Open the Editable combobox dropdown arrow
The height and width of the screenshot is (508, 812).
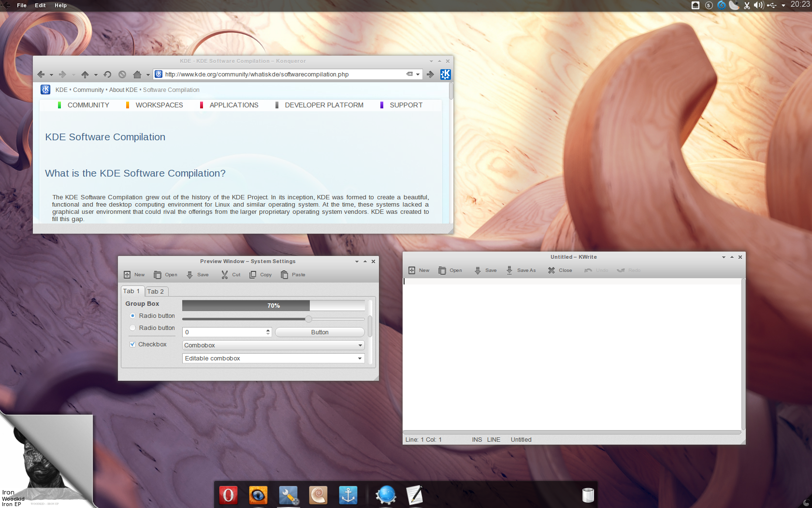click(360, 359)
